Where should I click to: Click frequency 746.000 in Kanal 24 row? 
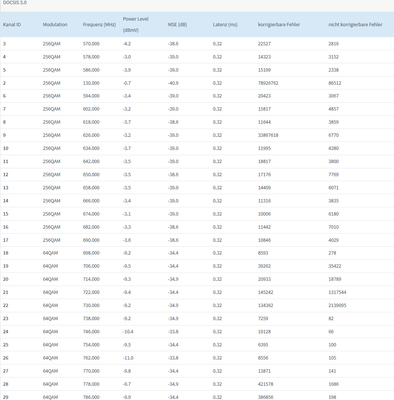pos(91,332)
